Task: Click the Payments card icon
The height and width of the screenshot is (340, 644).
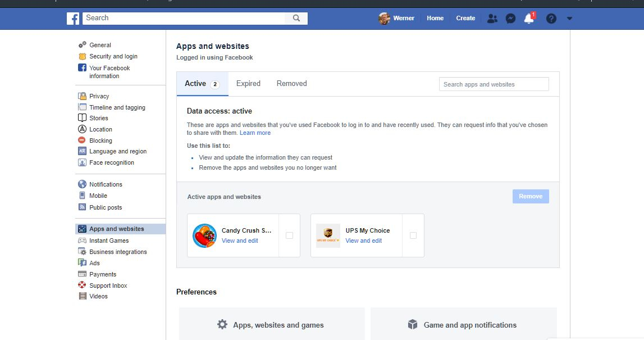Action: click(82, 274)
